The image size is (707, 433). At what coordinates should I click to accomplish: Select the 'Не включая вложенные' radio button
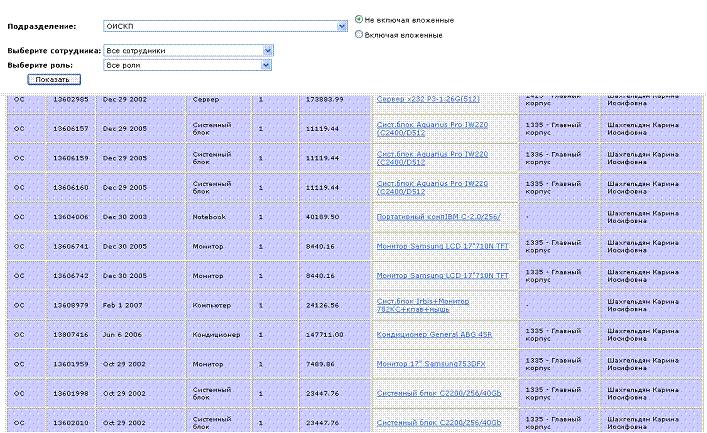tap(360, 19)
